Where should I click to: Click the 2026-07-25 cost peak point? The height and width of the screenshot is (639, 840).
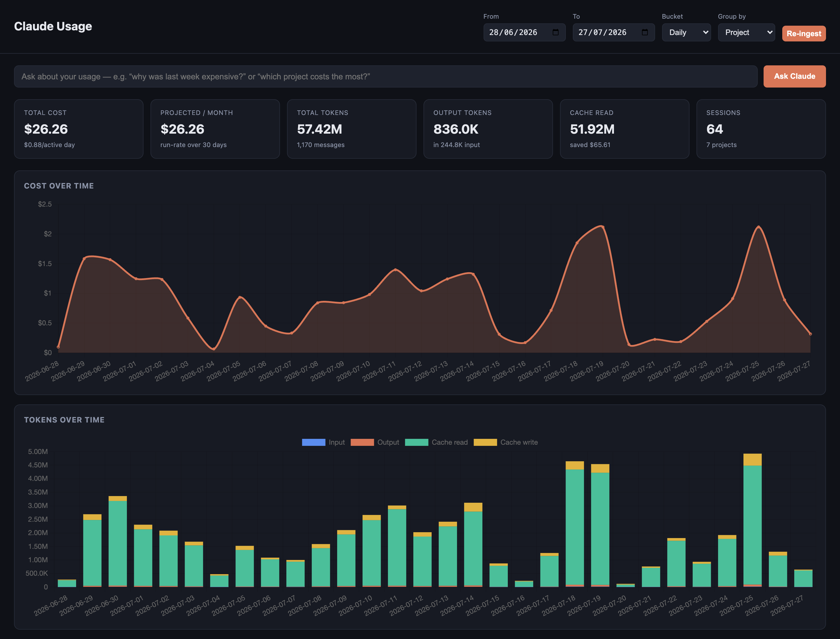(759, 227)
